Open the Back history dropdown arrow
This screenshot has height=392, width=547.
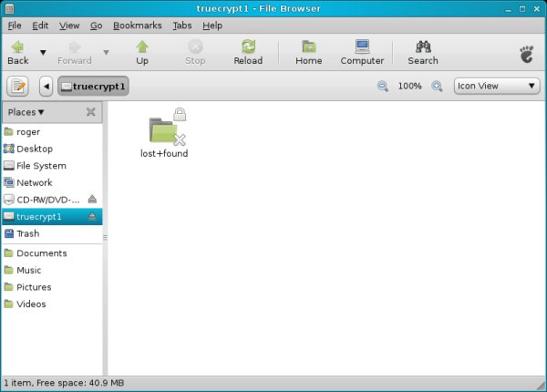point(43,53)
